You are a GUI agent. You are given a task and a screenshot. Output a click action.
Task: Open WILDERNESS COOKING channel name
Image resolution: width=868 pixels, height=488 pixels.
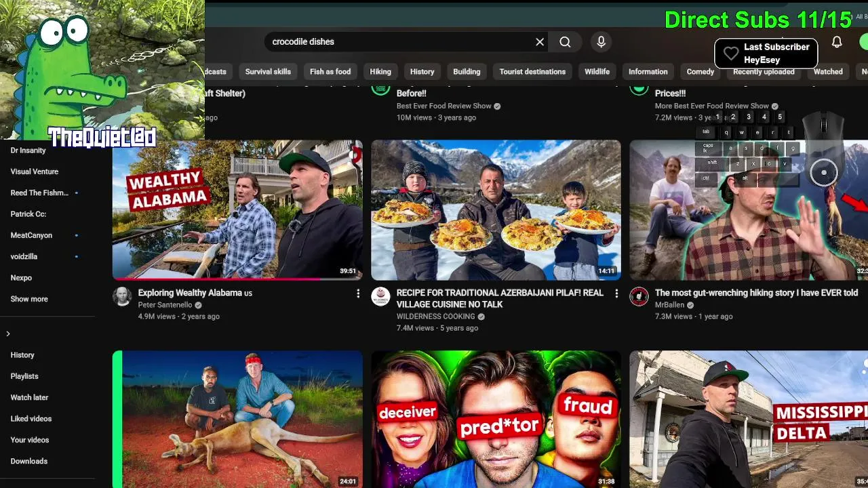[x=435, y=317]
